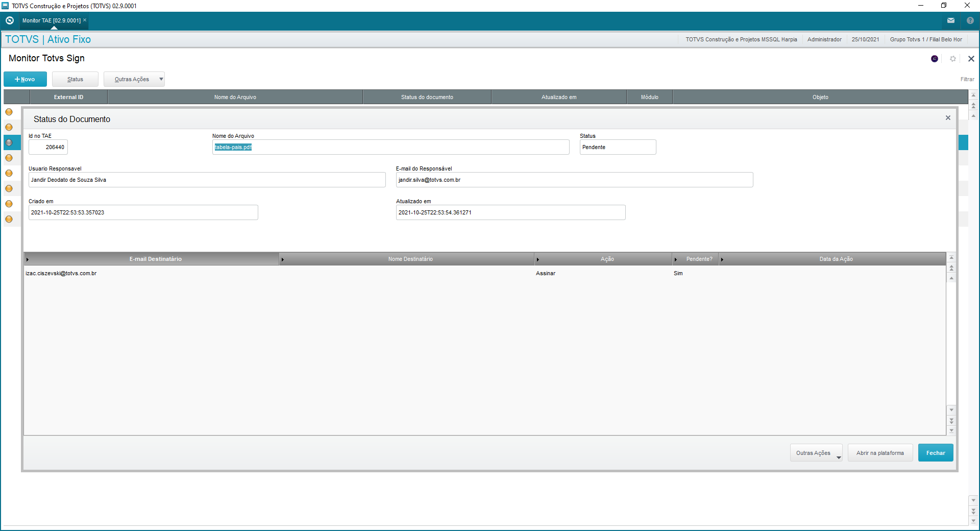Jump to first row in recipients grid scrollbar
The height and width of the screenshot is (531, 980).
coord(951,257)
